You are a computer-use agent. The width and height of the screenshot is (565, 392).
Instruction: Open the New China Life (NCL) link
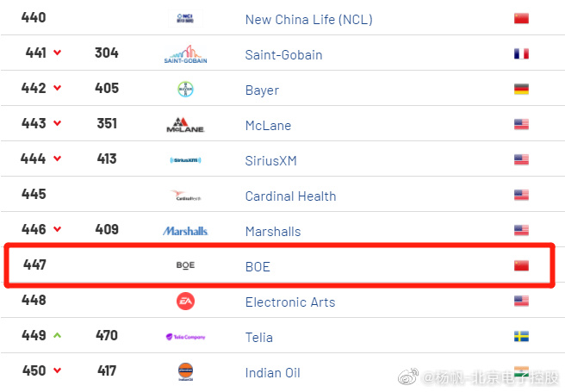click(309, 20)
